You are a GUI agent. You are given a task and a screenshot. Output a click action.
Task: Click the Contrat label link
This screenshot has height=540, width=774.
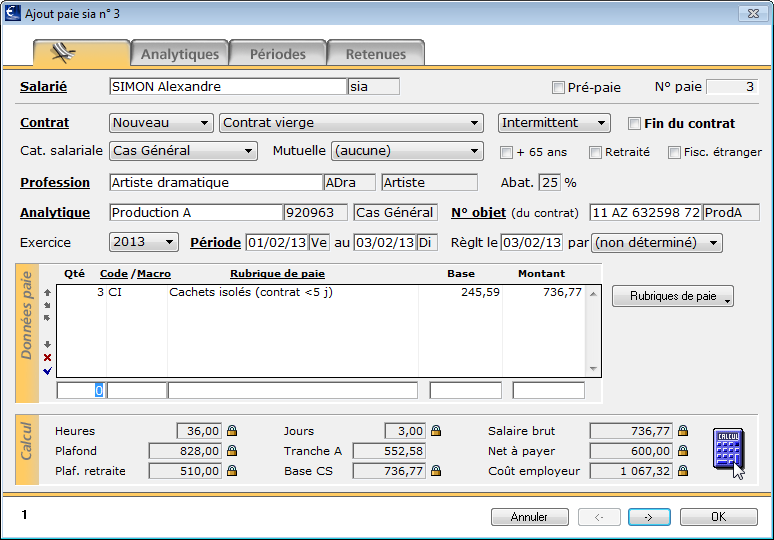pos(44,123)
